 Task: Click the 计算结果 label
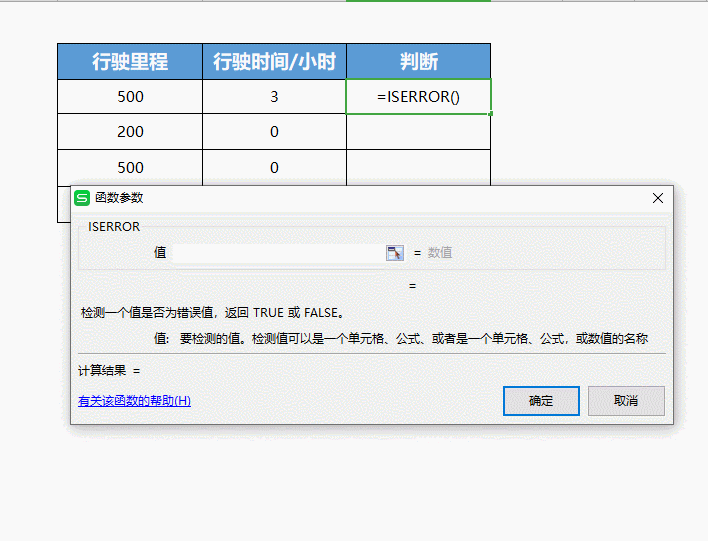click(x=102, y=371)
